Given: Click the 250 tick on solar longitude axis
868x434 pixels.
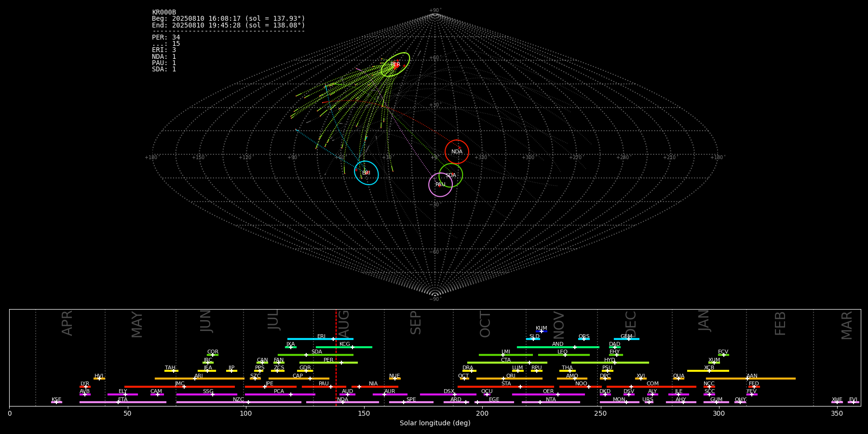Looking at the screenshot, I should click(x=600, y=413).
